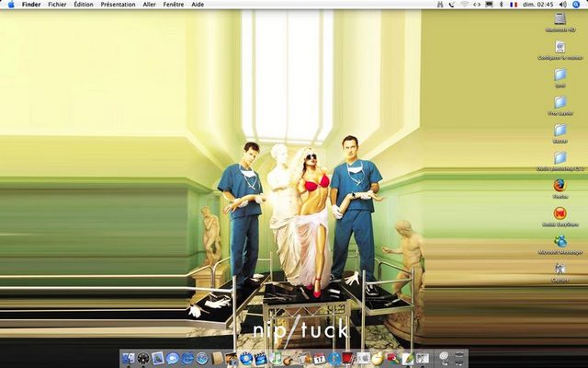Open the pen-and-paper Dock icon
This screenshot has height=368, width=588.
coord(408,358)
